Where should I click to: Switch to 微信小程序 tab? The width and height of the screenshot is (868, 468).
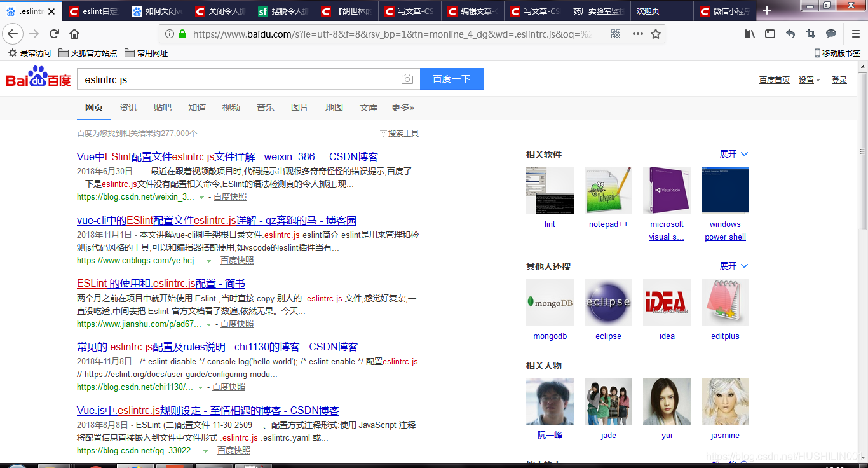click(724, 11)
